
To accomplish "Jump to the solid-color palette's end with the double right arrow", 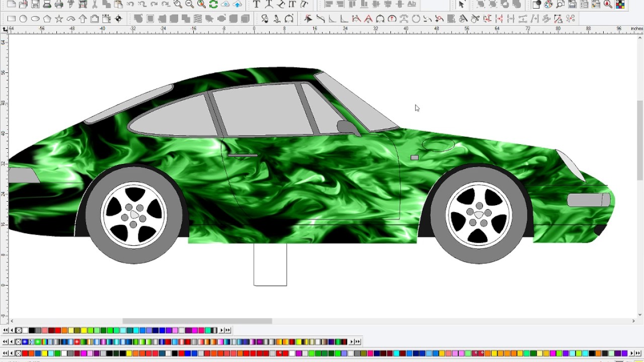I will (228, 330).
